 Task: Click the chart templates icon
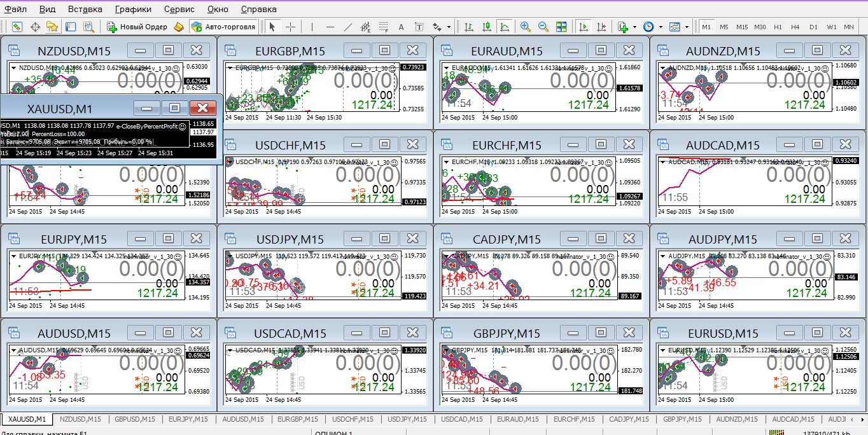click(x=674, y=27)
